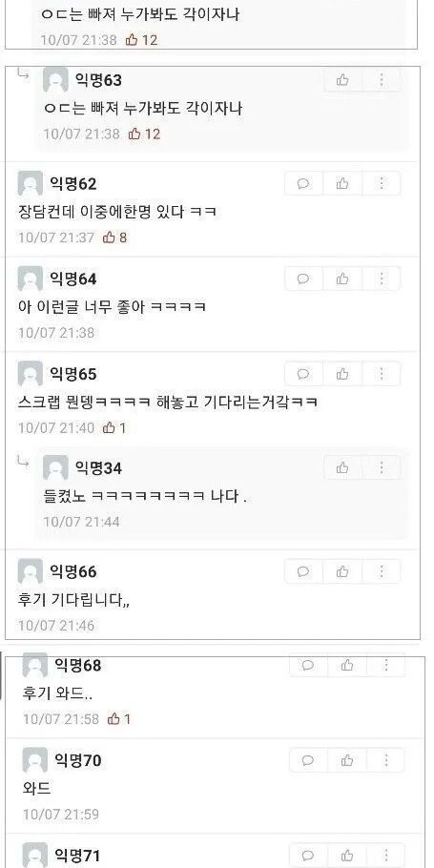Like the reply from 익명63
The width and height of the screenshot is (434, 868).
pos(342,81)
